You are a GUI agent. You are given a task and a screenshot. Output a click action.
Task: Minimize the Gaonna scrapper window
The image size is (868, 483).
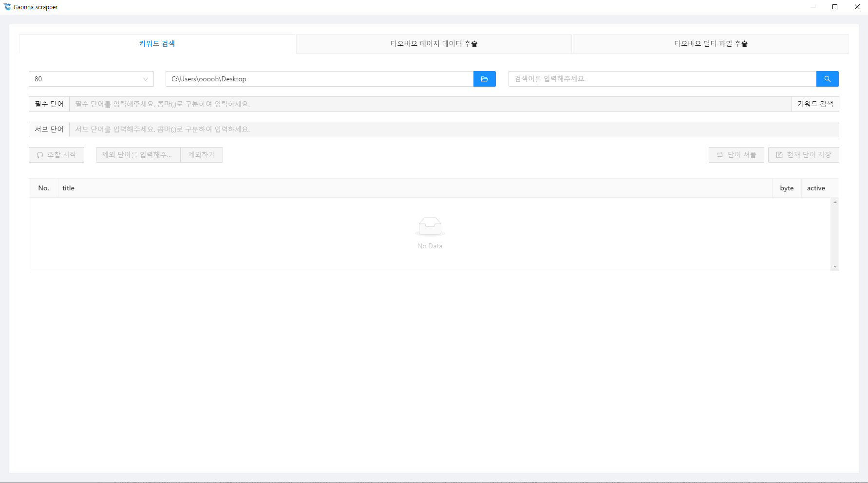(813, 7)
